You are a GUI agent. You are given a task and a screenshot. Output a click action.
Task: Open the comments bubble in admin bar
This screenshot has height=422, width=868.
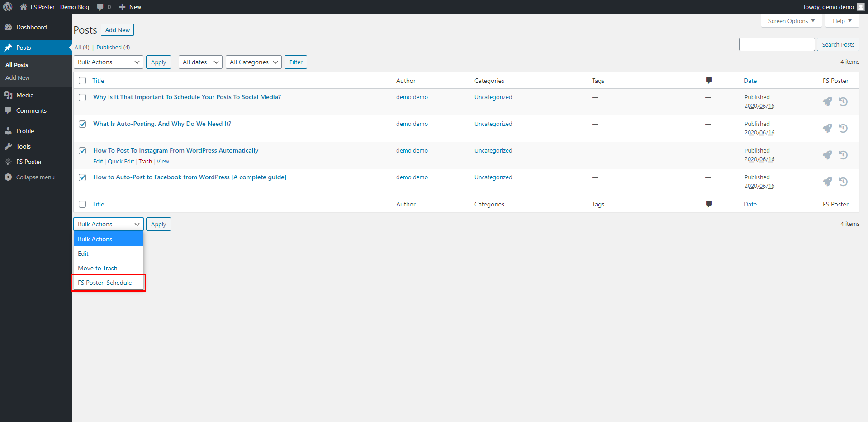(104, 7)
